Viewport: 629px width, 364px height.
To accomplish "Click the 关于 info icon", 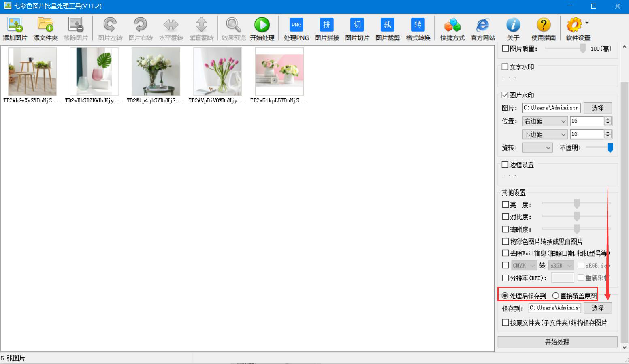I will 513,25.
